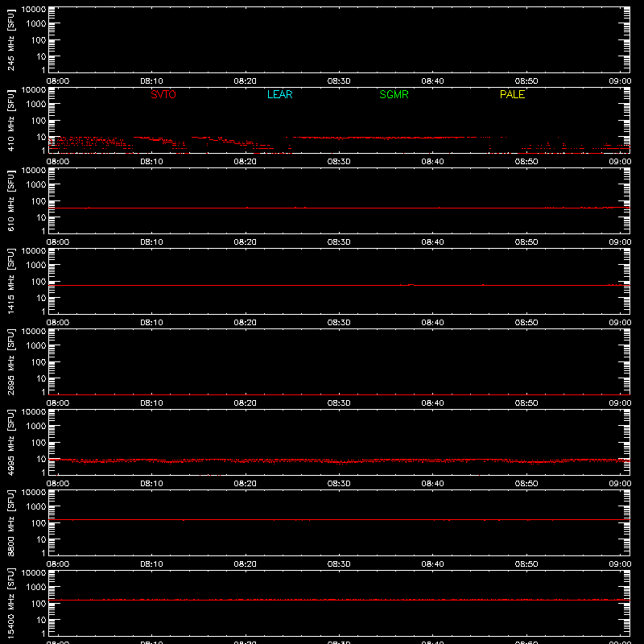Click the 08:20 label under the 410 MHz panel

[x=246, y=162]
